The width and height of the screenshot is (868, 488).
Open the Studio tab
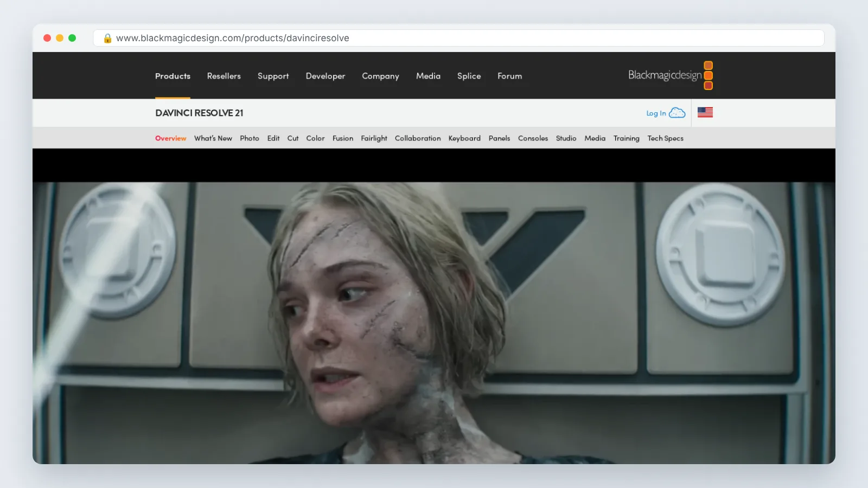pos(566,138)
